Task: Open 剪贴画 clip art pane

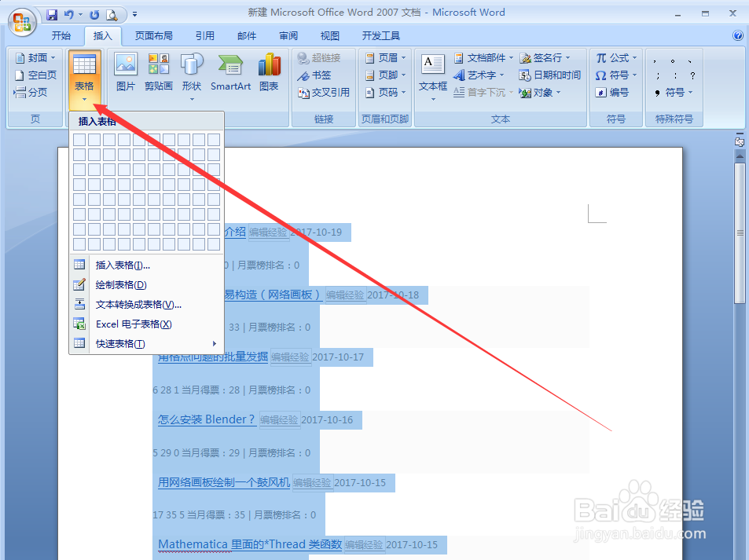Action: click(x=159, y=72)
